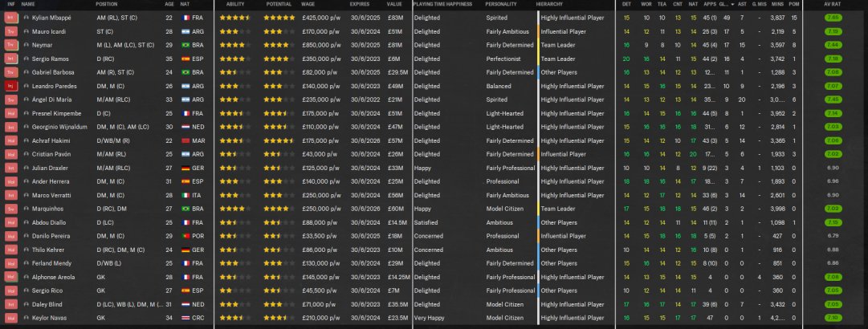Click the player icon next to Marco Verratti
The width and height of the screenshot is (868, 329).
coord(26,195)
